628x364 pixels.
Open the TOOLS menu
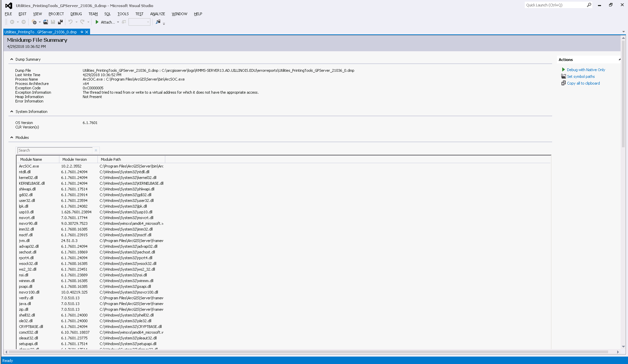(x=123, y=14)
